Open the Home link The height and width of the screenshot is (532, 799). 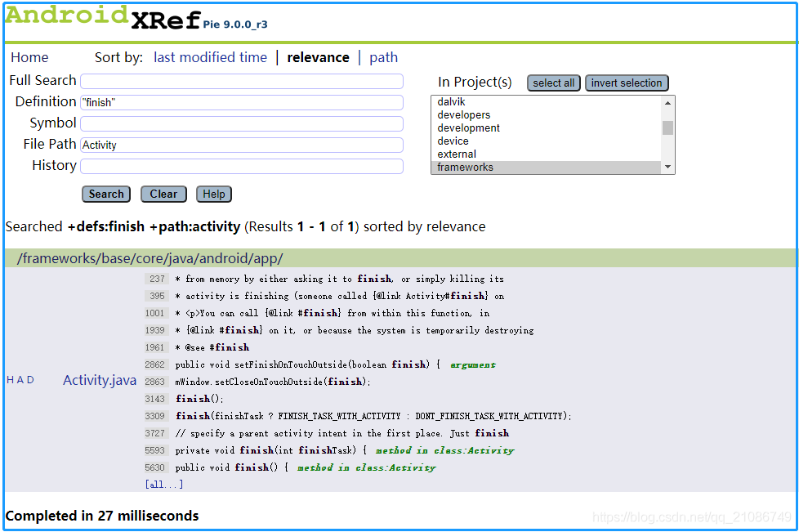click(29, 57)
